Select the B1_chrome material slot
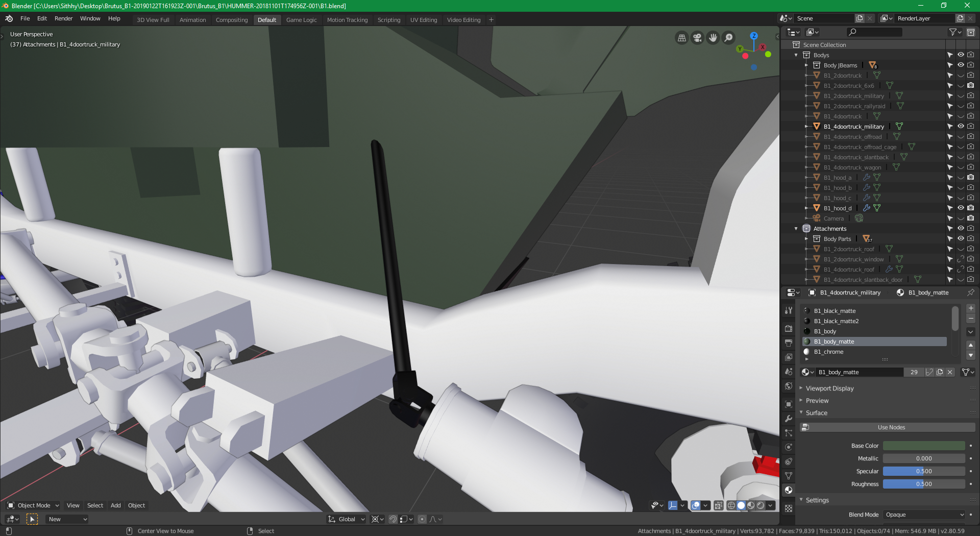This screenshot has width=980, height=536. [828, 352]
